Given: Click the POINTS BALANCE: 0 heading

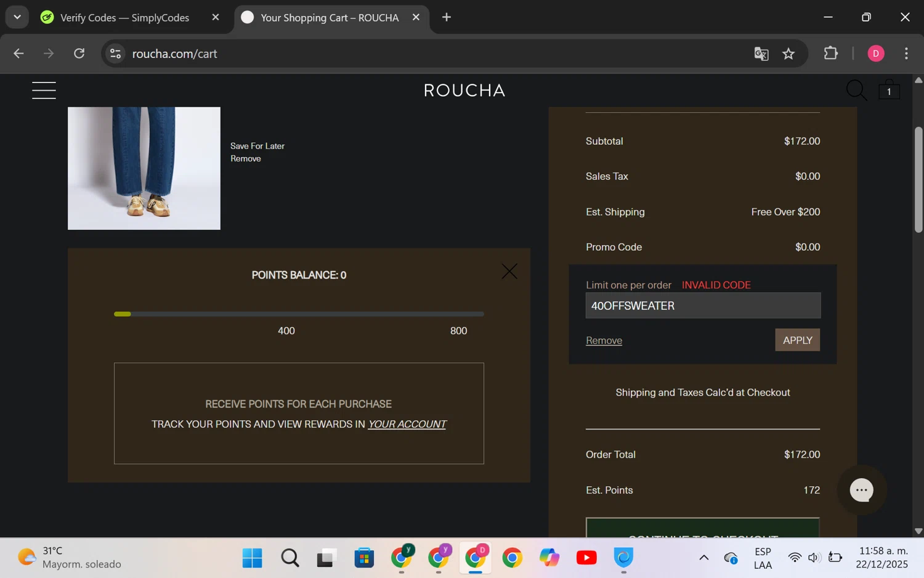Looking at the screenshot, I should point(299,275).
